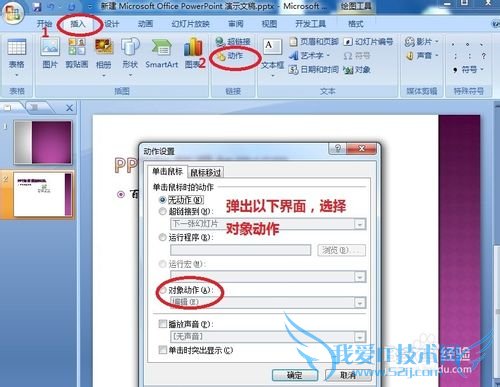Viewport: 500px width, 387px height.
Task: Switch to the 视图 ribbon tab
Action: (269, 24)
